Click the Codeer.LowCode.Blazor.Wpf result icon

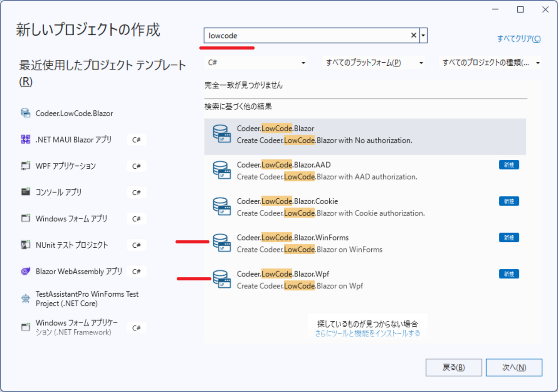click(x=222, y=279)
